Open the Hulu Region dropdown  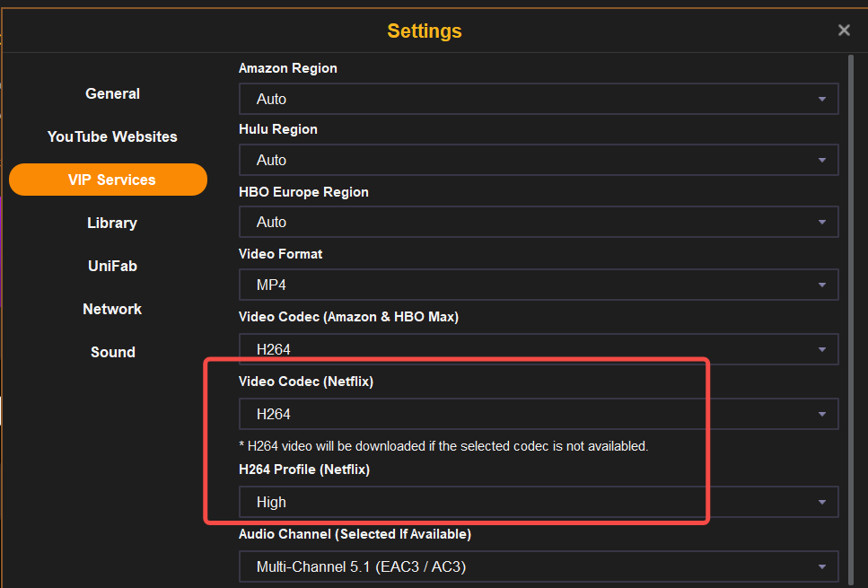539,160
